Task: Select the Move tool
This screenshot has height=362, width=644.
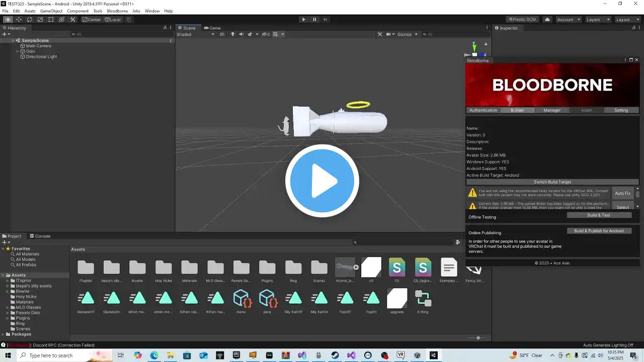Action: pos(19,20)
